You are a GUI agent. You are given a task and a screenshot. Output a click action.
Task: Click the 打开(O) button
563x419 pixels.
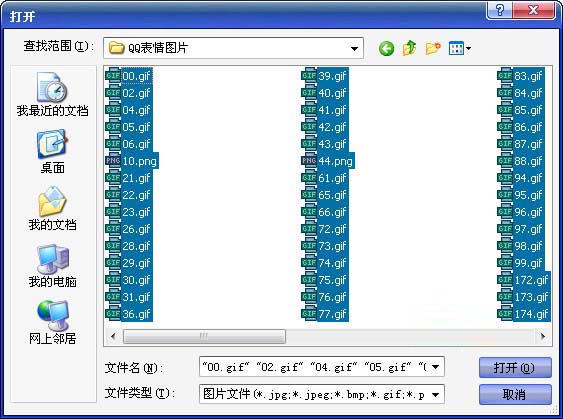(515, 368)
